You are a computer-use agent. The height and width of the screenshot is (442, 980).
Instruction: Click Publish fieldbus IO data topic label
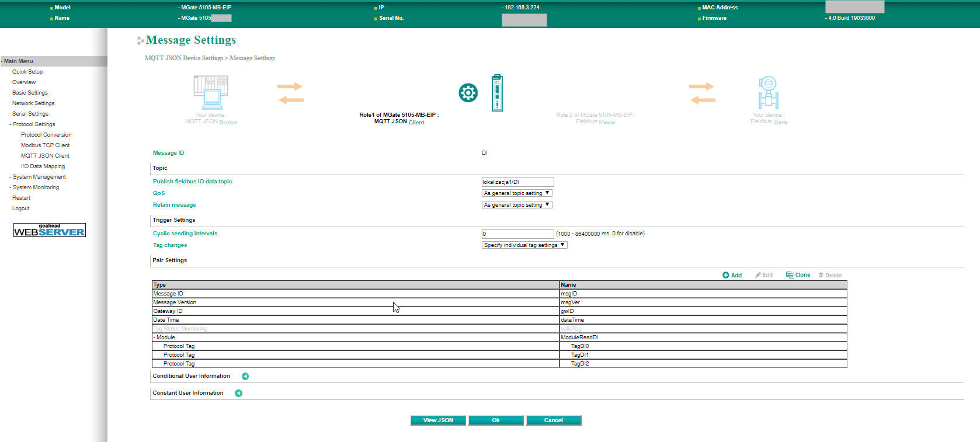point(192,182)
